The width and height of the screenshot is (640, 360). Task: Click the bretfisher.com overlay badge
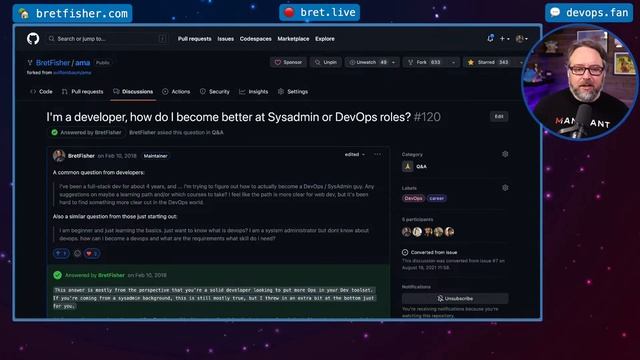point(73,13)
